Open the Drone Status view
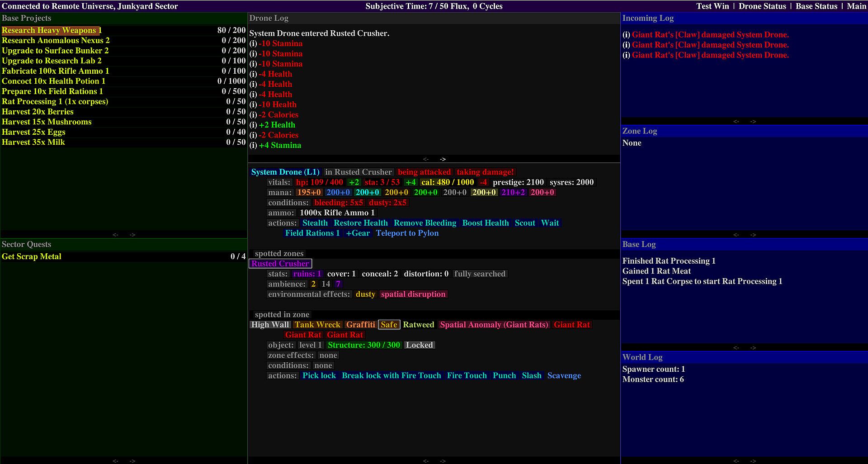The image size is (868, 464). pos(762,6)
